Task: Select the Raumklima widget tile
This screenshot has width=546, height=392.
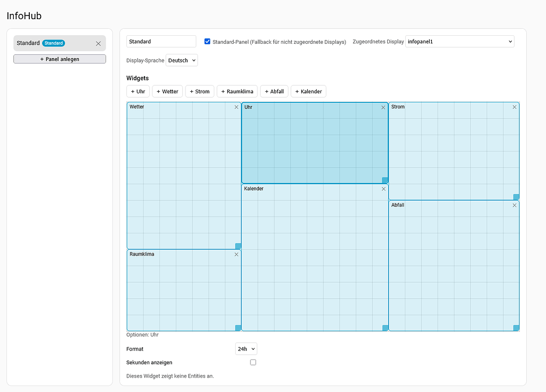Action: (184, 290)
